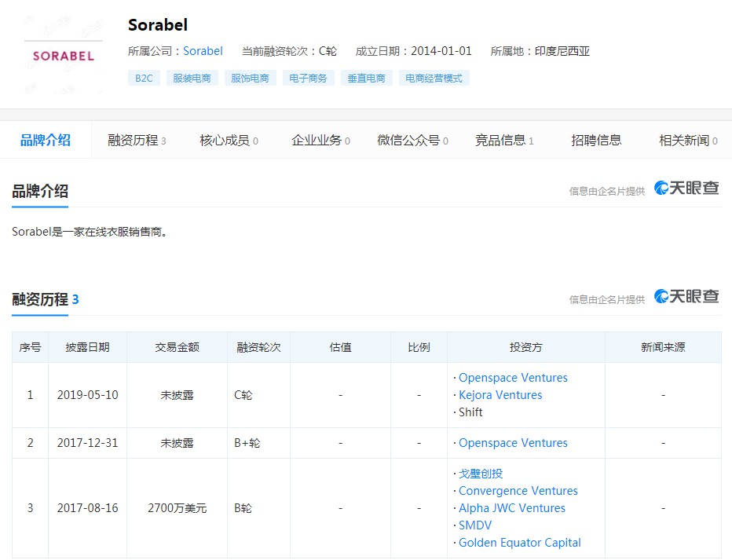Open the Convergence Ventures investor link
The image size is (732, 560).
[x=518, y=491]
